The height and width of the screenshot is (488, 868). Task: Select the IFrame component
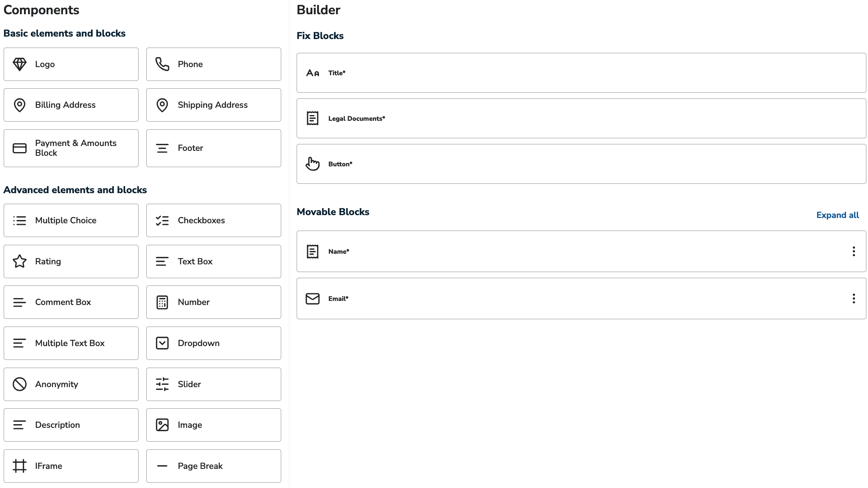click(71, 466)
